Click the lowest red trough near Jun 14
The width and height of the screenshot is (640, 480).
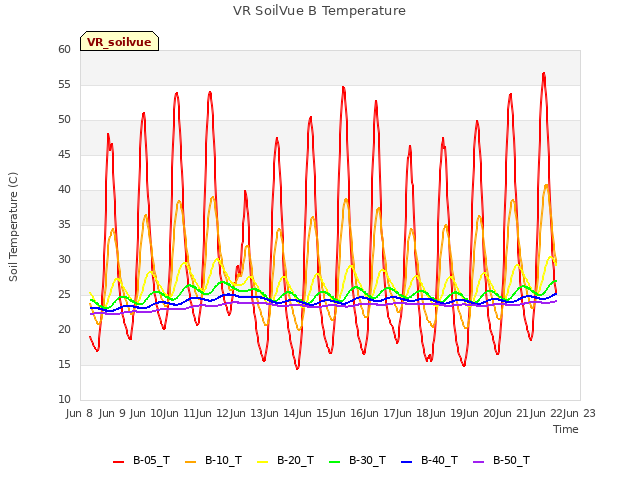(298, 368)
